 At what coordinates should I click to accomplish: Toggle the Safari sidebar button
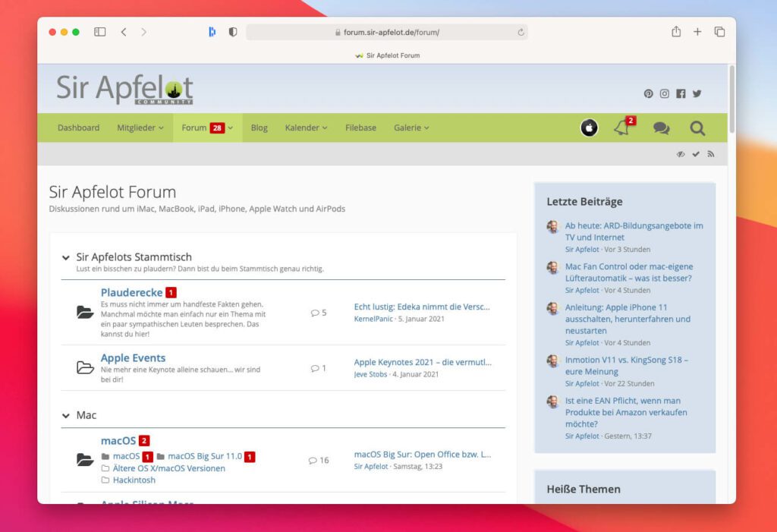point(99,32)
